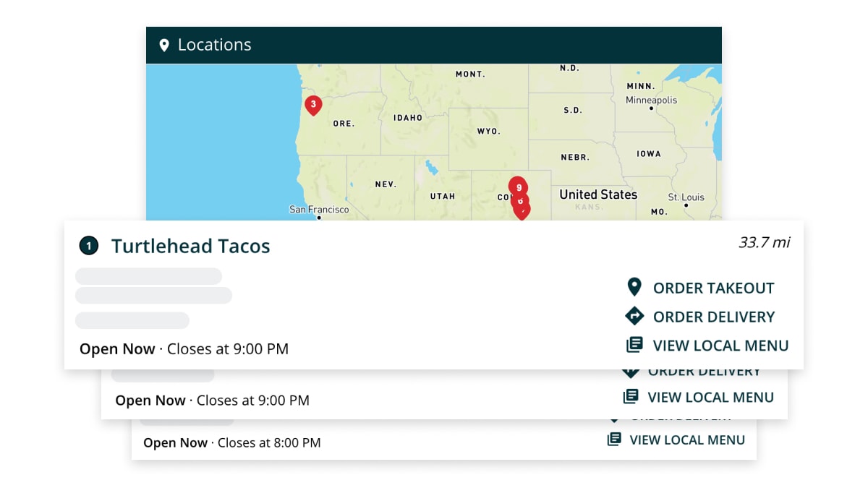Open the Turtlehead Tacos location title
This screenshot has height=488, width=868.
point(190,247)
